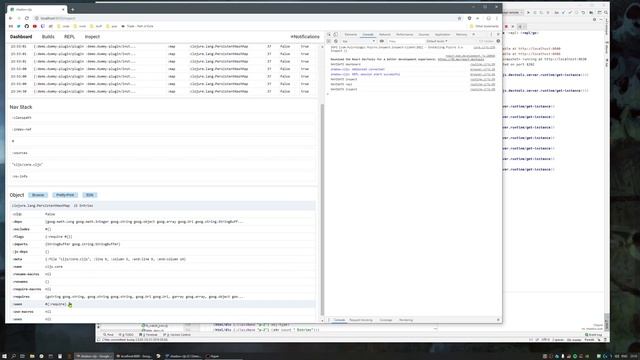Open the first bookmarks bar folder
Viewport: 640px width, 360px height.
click(64, 26)
